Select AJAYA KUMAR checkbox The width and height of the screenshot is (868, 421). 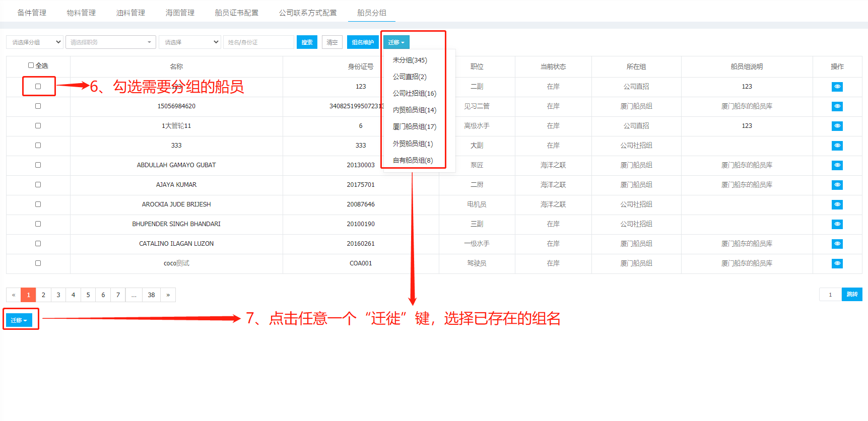pyautogui.click(x=38, y=185)
